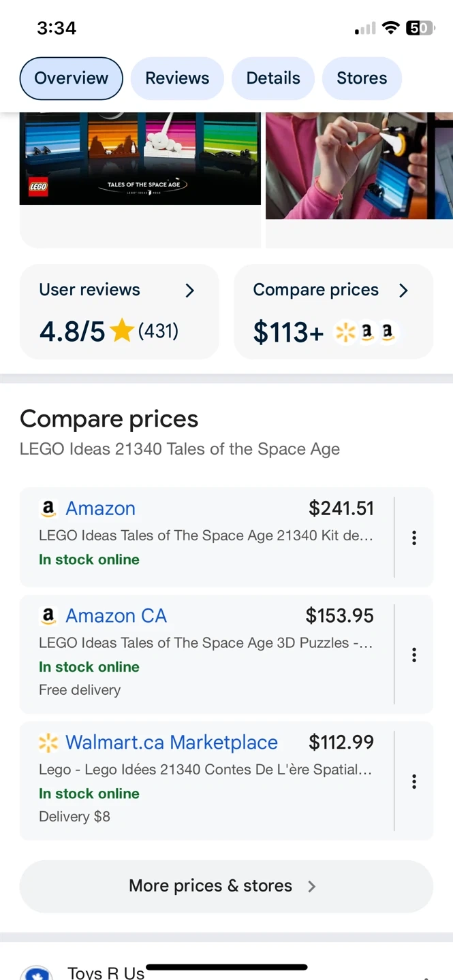
Task: Tap the yellow rating star icon
Action: pyautogui.click(x=122, y=331)
